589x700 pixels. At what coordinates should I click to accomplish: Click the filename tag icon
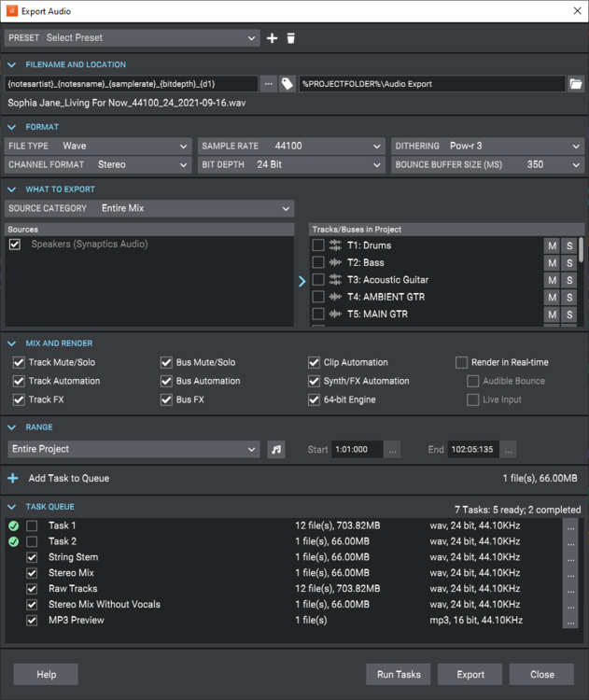coord(287,84)
